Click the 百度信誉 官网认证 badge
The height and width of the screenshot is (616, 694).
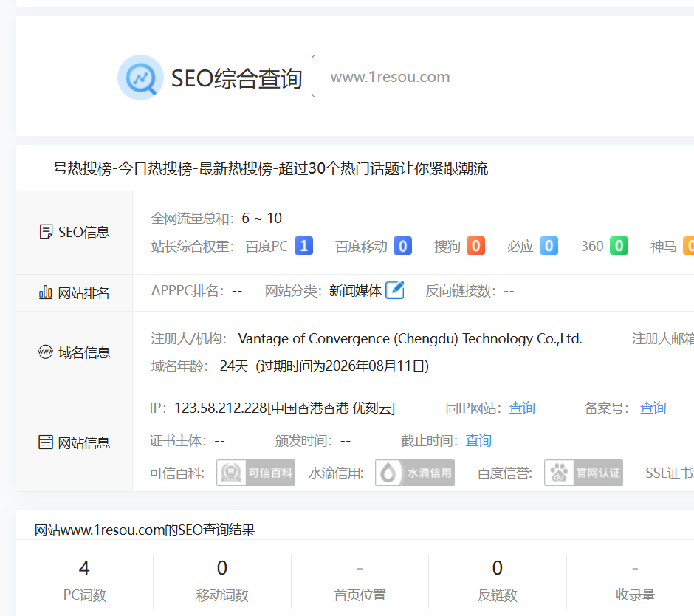click(583, 473)
